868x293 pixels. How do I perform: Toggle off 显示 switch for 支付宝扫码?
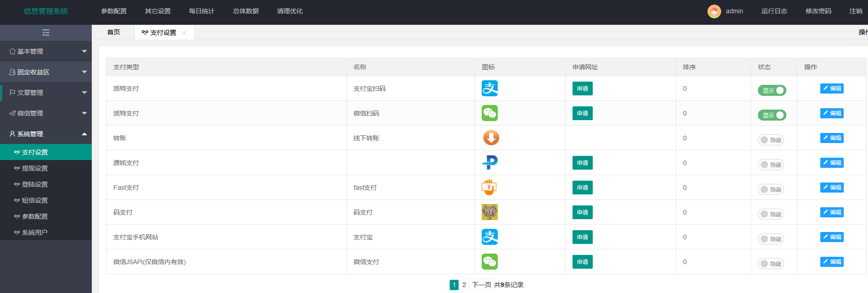pos(772,90)
